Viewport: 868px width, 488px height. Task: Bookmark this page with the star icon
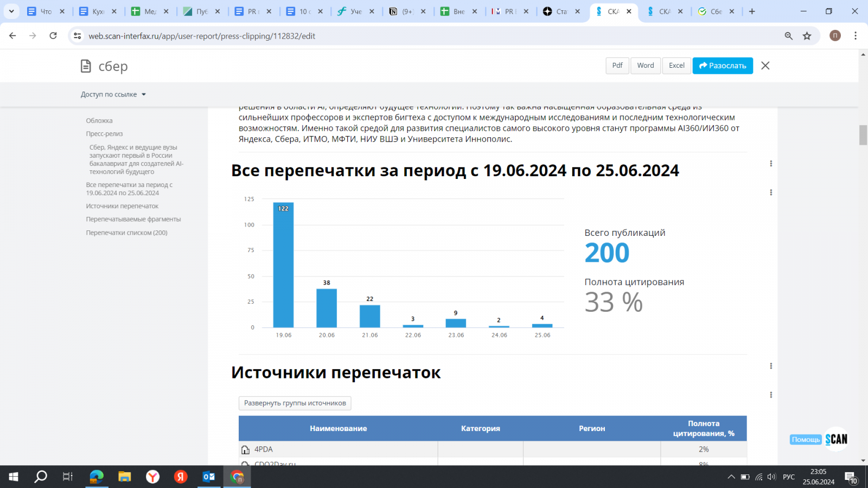[x=807, y=36]
